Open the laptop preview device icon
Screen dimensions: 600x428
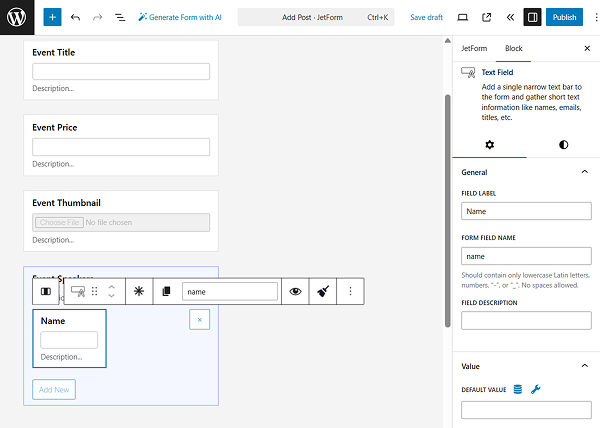463,17
